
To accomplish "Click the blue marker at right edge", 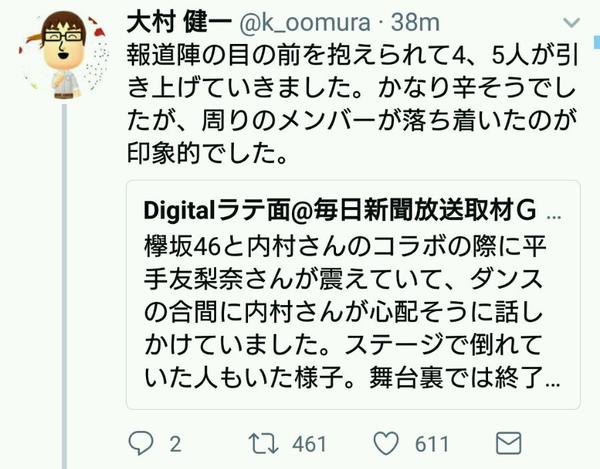I will (x=597, y=42).
